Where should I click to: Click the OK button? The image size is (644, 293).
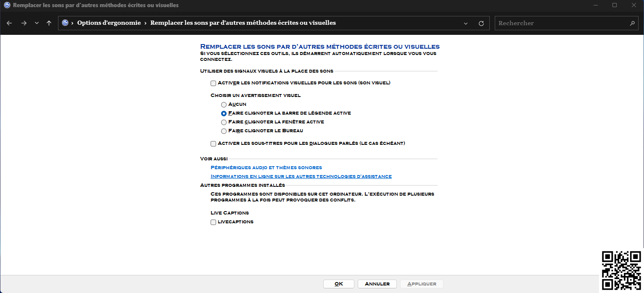click(339, 284)
